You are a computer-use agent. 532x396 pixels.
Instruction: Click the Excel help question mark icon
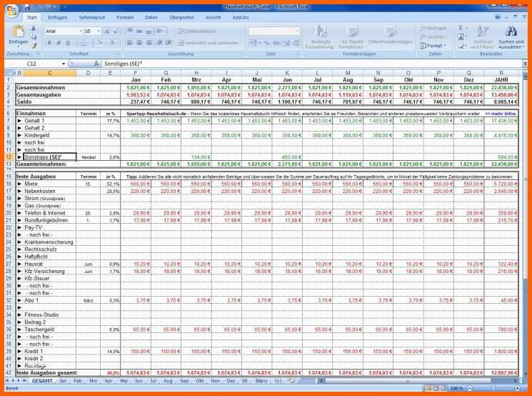[x=498, y=17]
